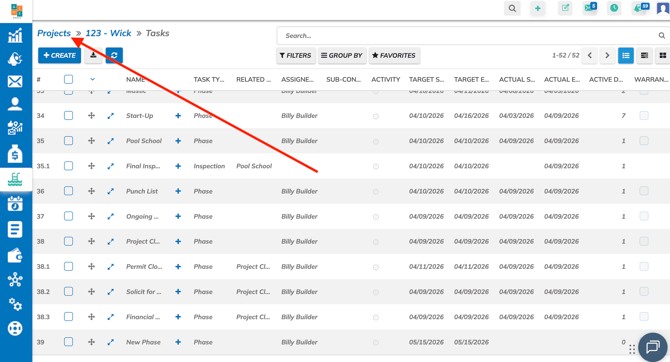The image size is (670, 362).
Task: Click the top bar green plus icon
Action: click(x=538, y=8)
